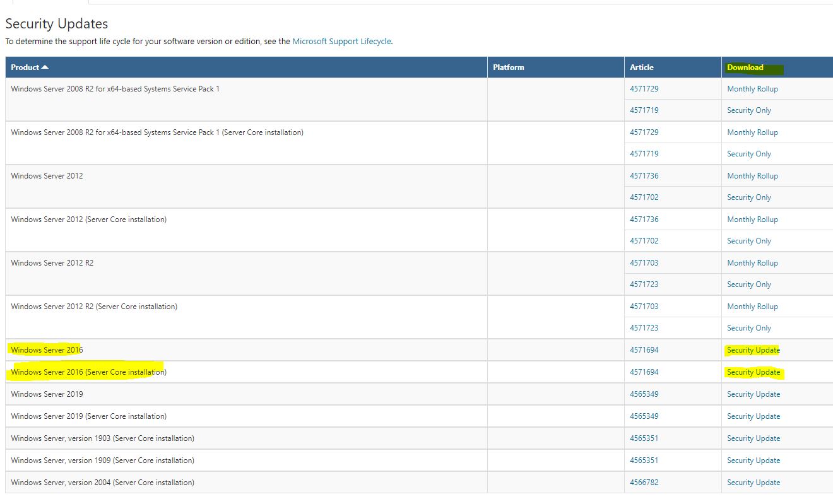Open article 4571729 for Server 2008 R2 non-Core
Screen dimensions: 833x504
click(x=644, y=89)
